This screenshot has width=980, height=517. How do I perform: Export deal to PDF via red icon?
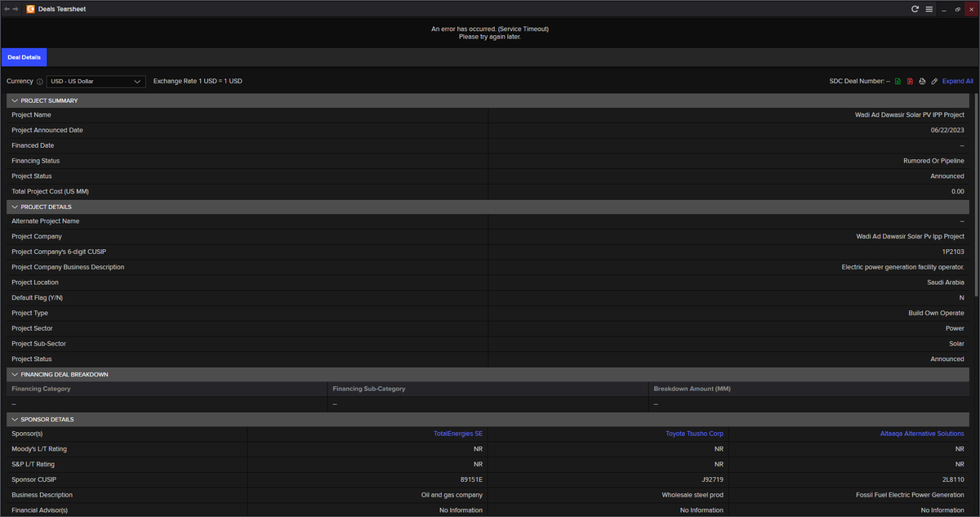click(x=910, y=82)
